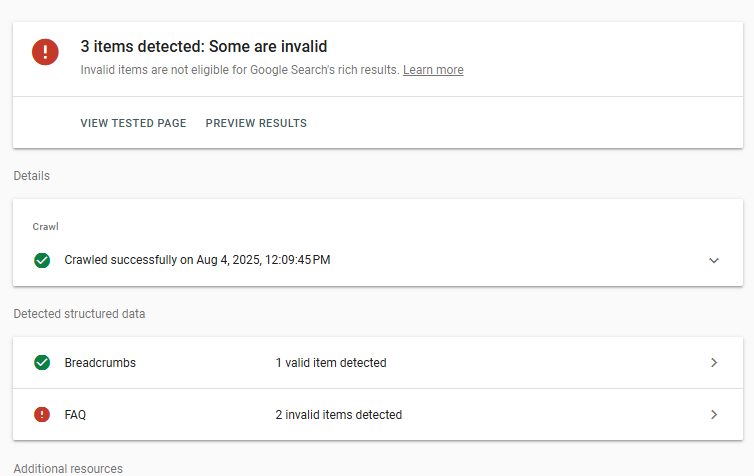The height and width of the screenshot is (476, 754).
Task: Click the red error icon beside FAQ
Action: [x=42, y=414]
